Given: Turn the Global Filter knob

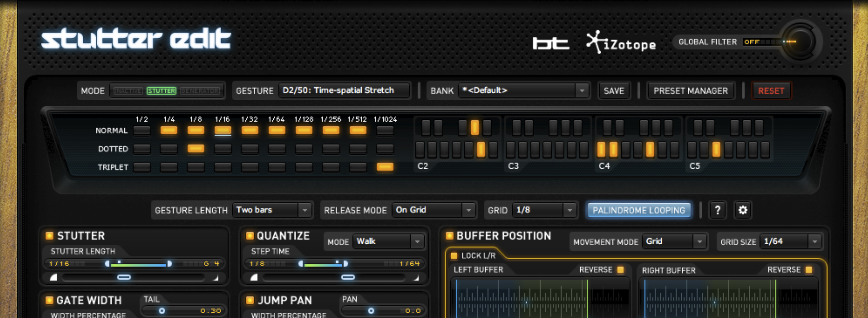Looking at the screenshot, I should coord(800,41).
